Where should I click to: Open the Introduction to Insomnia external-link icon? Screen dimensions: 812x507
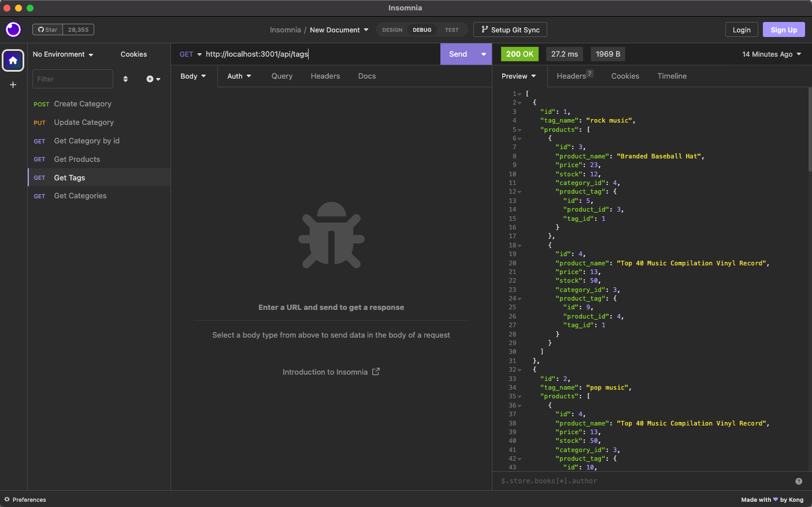pos(376,372)
